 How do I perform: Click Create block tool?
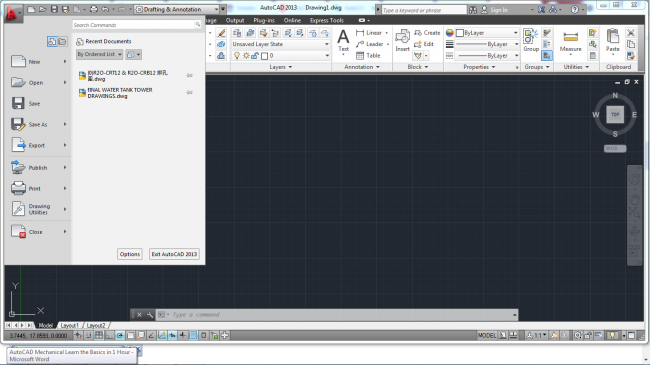coord(427,33)
